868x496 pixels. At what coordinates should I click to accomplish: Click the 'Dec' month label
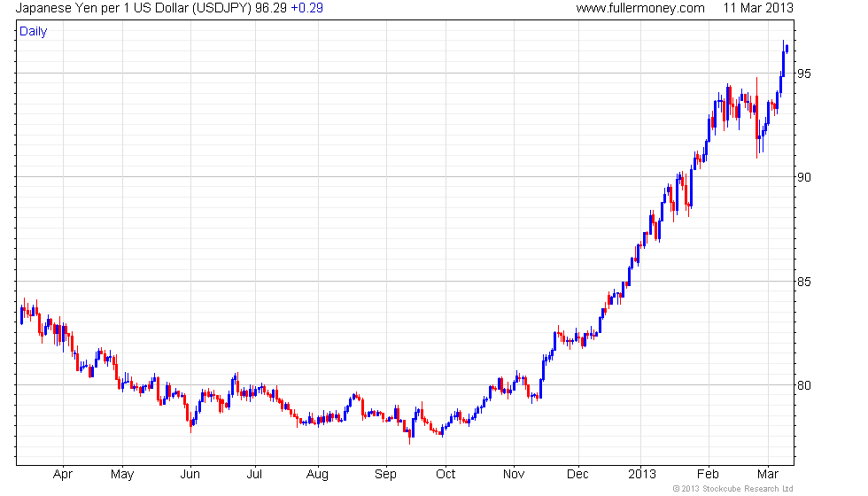pos(577,475)
